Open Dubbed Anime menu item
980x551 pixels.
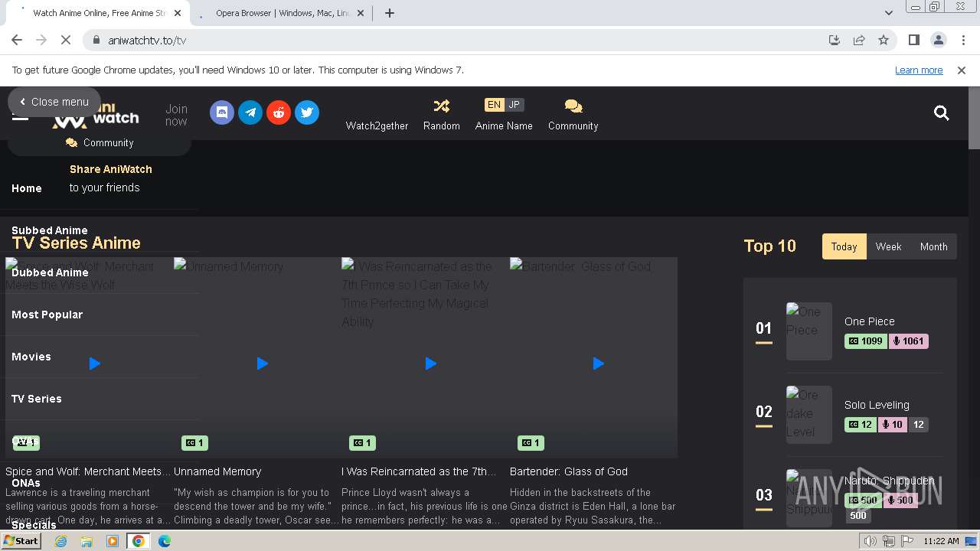(50, 272)
